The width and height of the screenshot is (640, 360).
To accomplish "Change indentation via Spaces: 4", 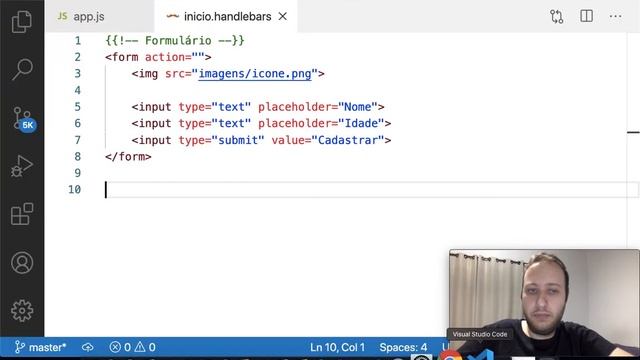I will 403,347.
